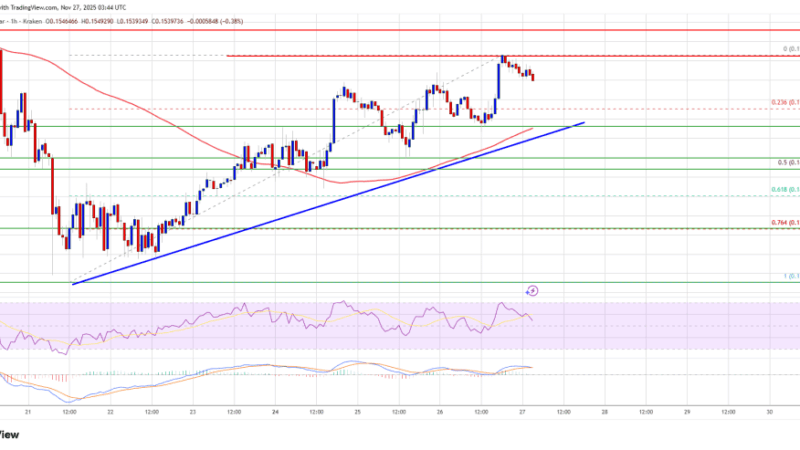This screenshot has height=450, width=800.
Task: Click date 30 on the time axis
Action: click(x=769, y=412)
